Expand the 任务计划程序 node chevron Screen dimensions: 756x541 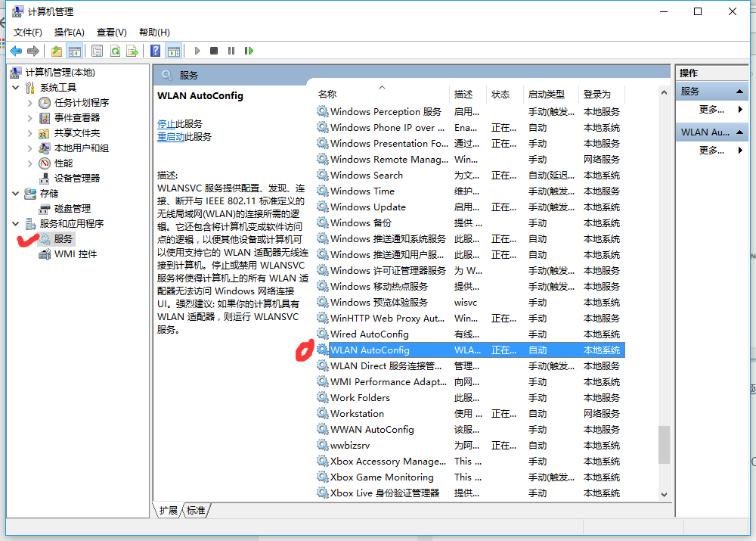(30, 103)
